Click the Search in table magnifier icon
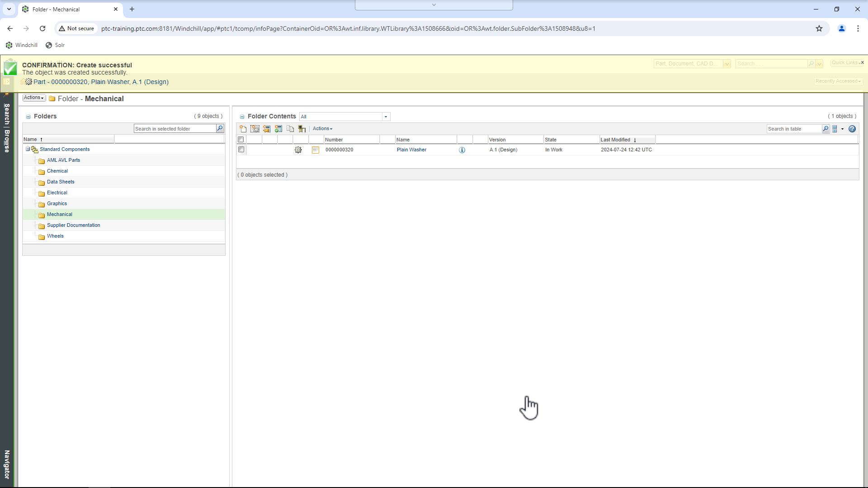The image size is (868, 488). (826, 129)
